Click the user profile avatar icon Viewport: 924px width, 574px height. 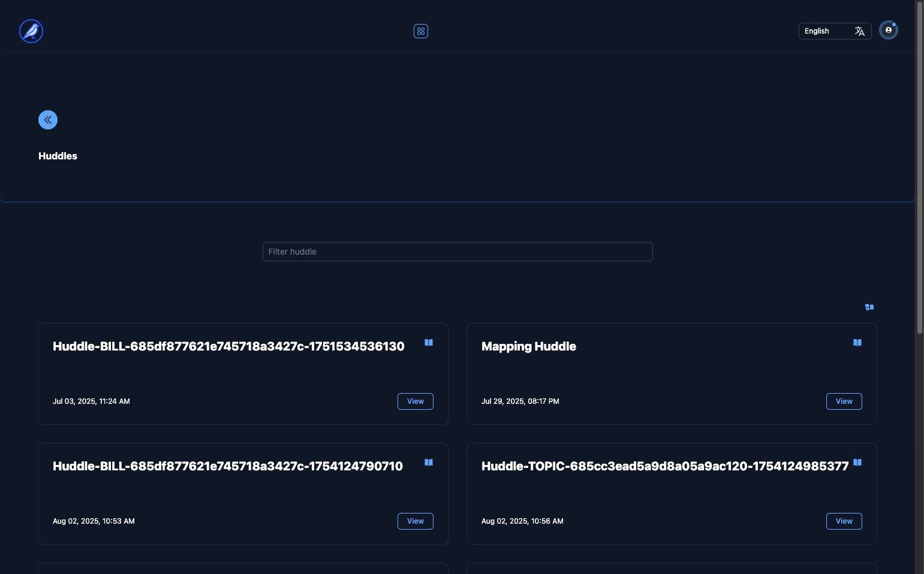point(888,30)
